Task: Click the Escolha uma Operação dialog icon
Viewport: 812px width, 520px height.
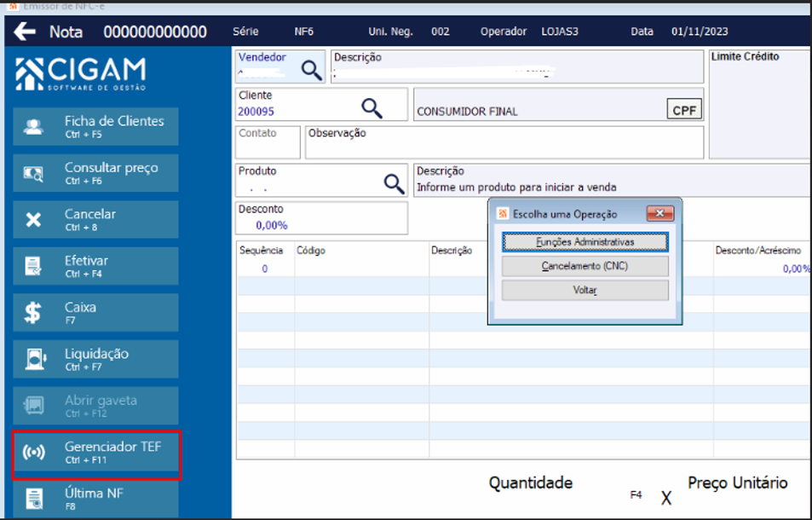Action: click(503, 214)
